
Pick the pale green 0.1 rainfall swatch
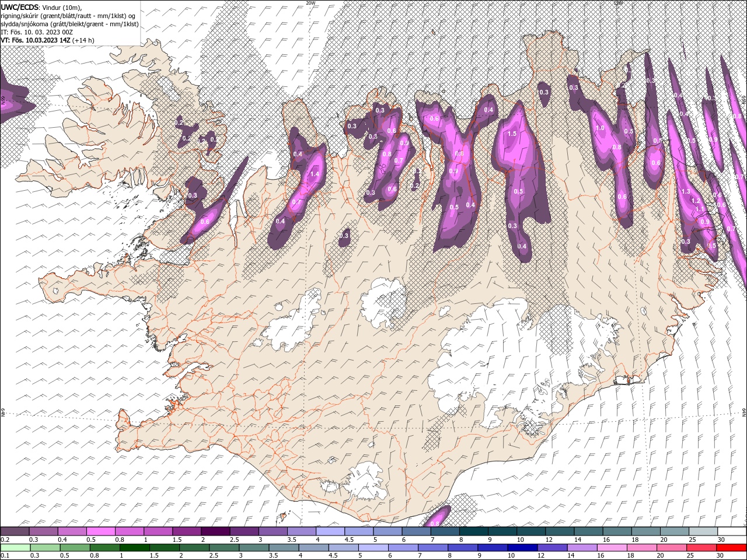[15, 548]
